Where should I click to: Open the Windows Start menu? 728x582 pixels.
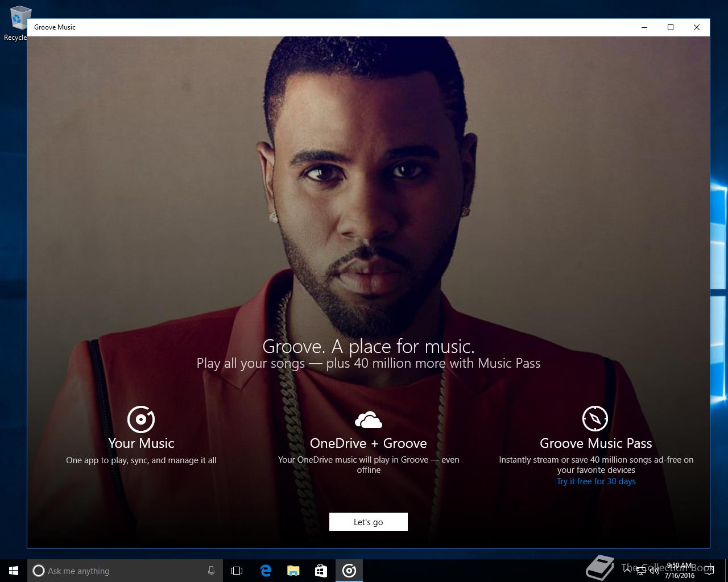tap(14, 571)
